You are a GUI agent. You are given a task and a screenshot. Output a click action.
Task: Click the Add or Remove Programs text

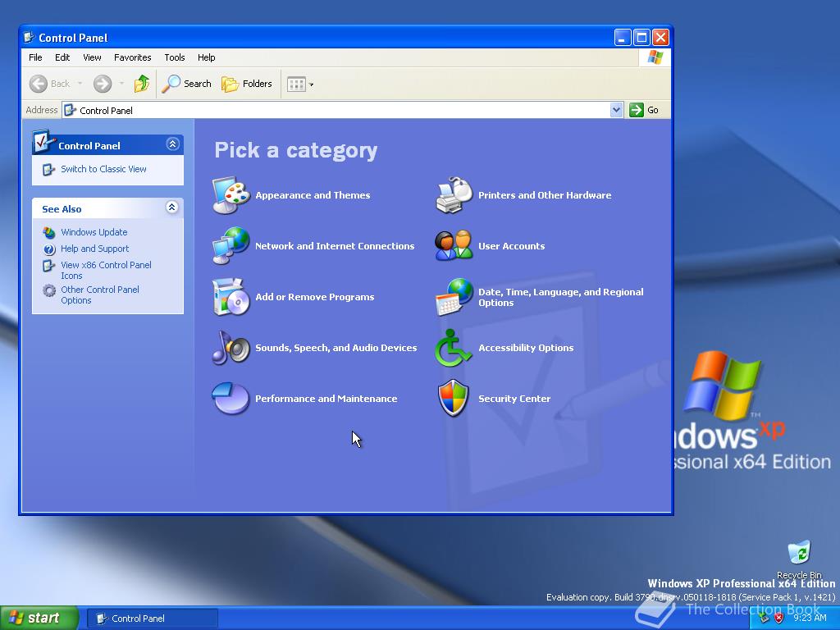(x=315, y=297)
